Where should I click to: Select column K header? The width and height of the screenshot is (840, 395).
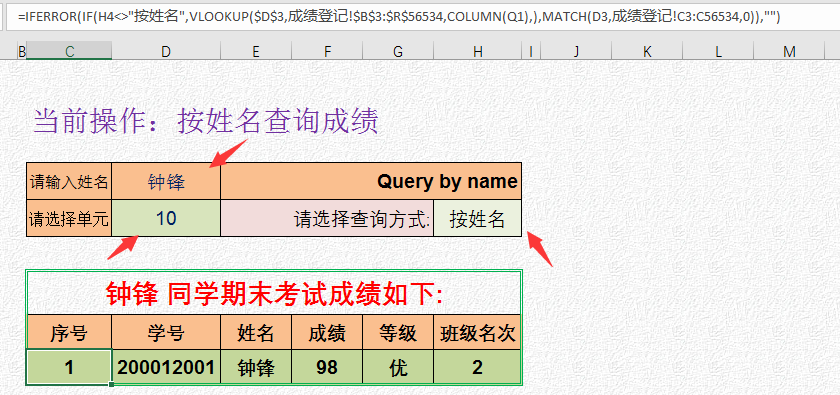point(647,51)
